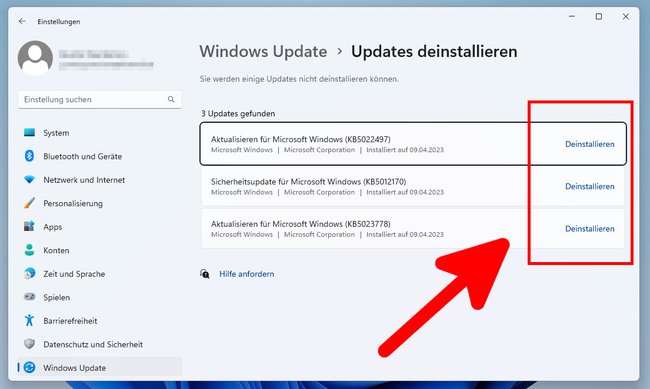Click the Barrierefreiheit accessibility icon
The width and height of the screenshot is (650, 389).
pyautogui.click(x=29, y=320)
